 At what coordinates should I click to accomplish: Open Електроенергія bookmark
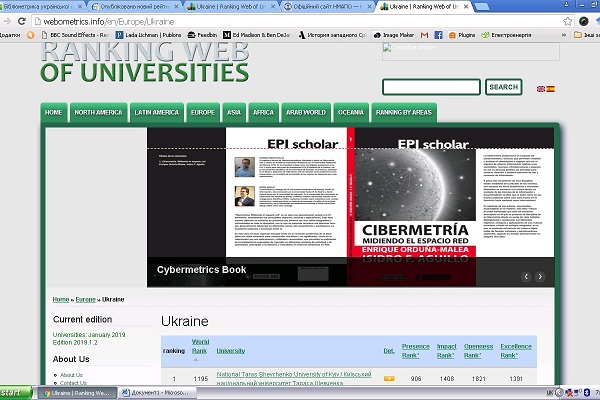[x=507, y=35]
